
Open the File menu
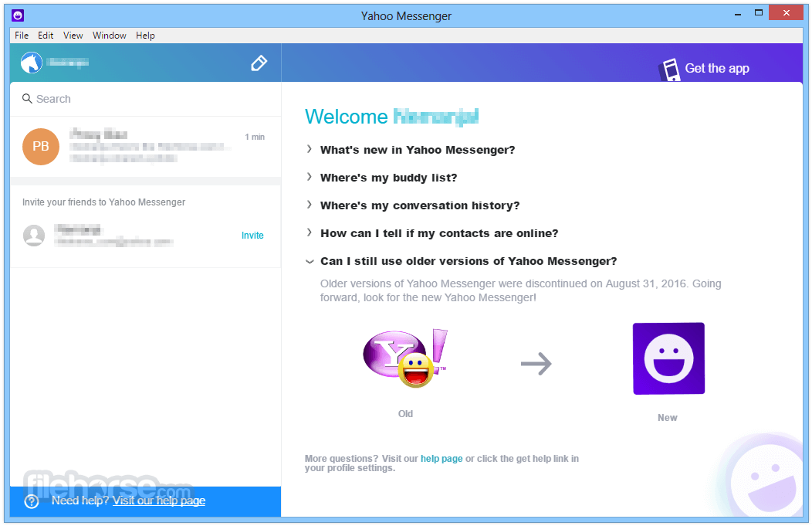coord(22,36)
